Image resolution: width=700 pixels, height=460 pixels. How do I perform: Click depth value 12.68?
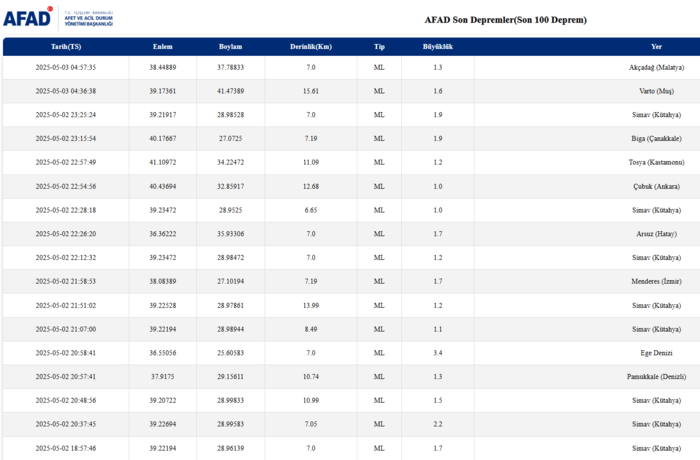[311, 186]
